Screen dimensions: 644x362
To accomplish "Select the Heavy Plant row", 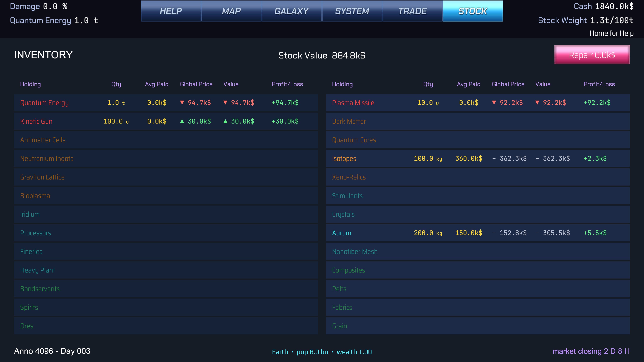I will click(x=166, y=270).
